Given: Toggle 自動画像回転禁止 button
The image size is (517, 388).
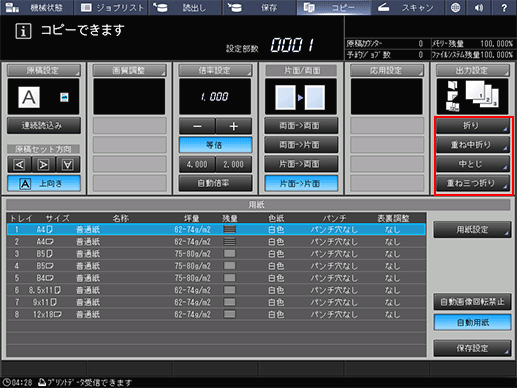Looking at the screenshot, I should click(472, 302).
